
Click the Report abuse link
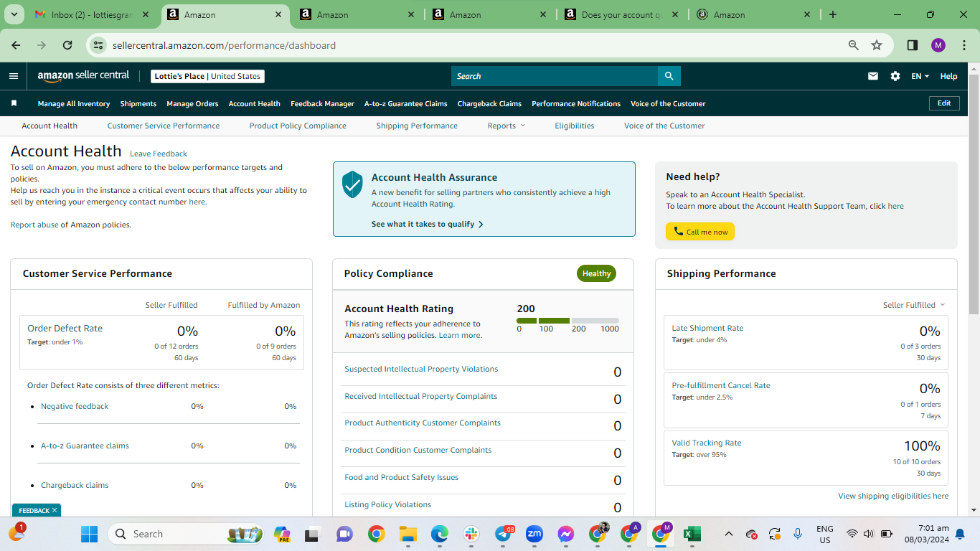tap(34, 225)
